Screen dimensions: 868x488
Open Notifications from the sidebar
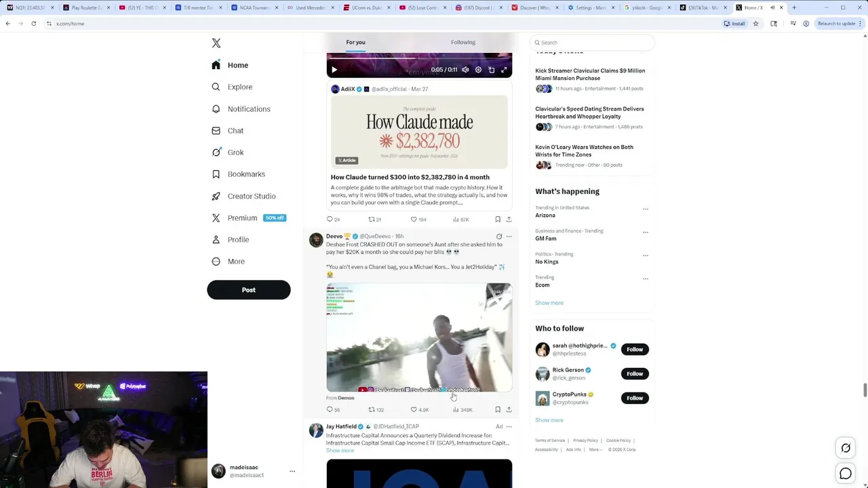coord(241,108)
